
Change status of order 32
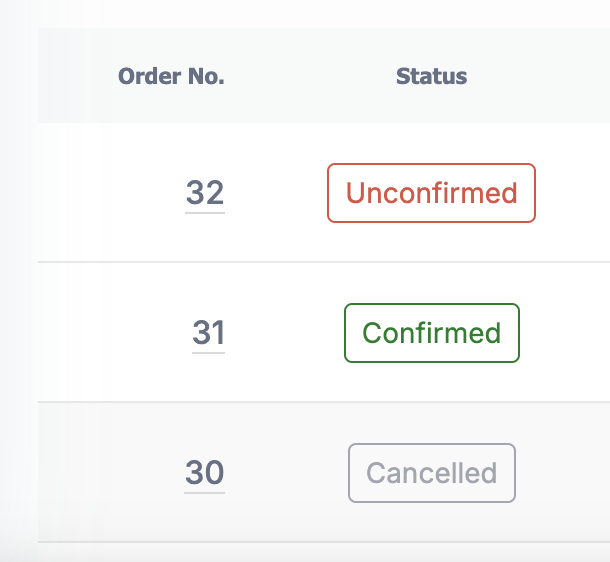click(431, 193)
